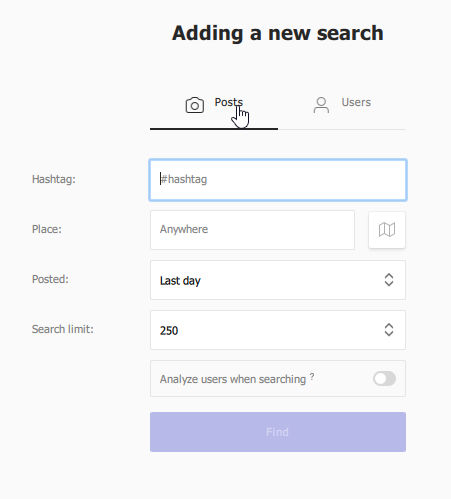
Task: Click the 'Adding a new search' heading
Action: point(278,33)
